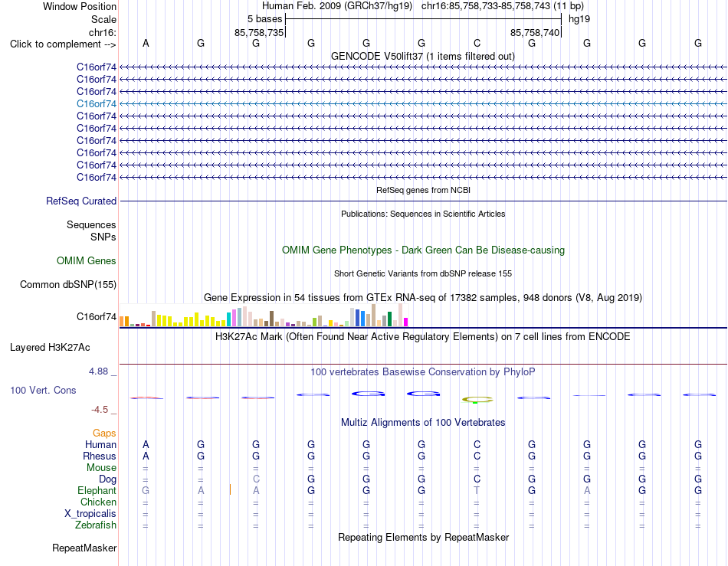Click the Sequences track label
Viewport: 728px width, 566px height.
click(91, 225)
